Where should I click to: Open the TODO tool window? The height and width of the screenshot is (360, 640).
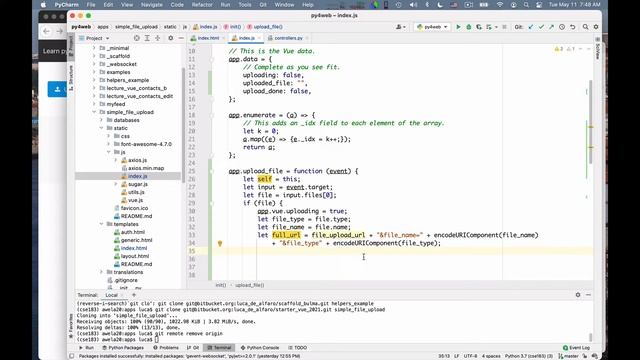coord(298,348)
